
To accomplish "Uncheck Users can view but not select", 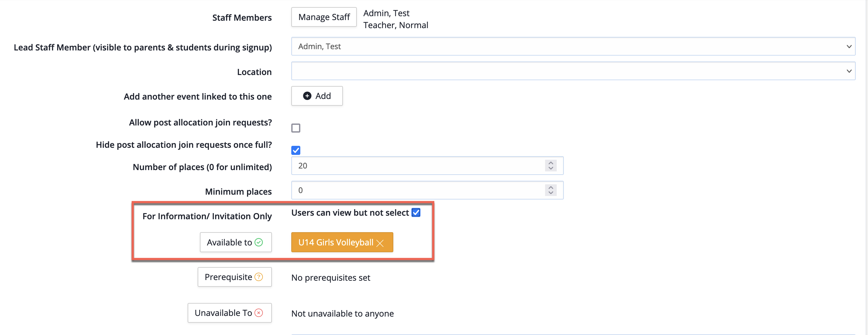I will [x=416, y=212].
